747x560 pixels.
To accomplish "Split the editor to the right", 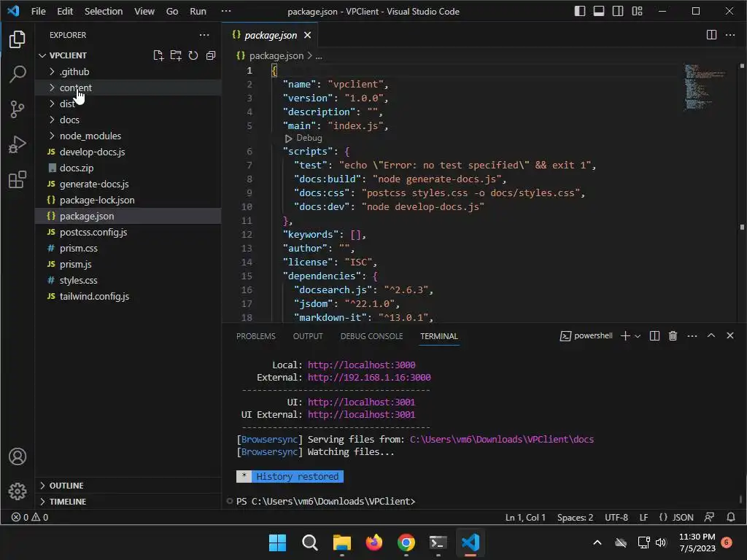I will click(x=711, y=35).
